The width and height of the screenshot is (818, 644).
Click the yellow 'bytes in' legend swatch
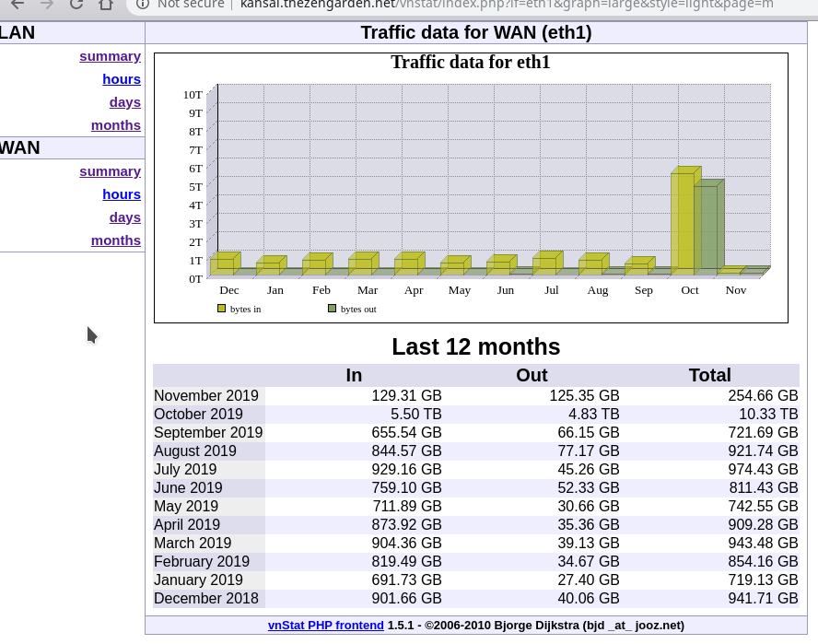pos(222,309)
